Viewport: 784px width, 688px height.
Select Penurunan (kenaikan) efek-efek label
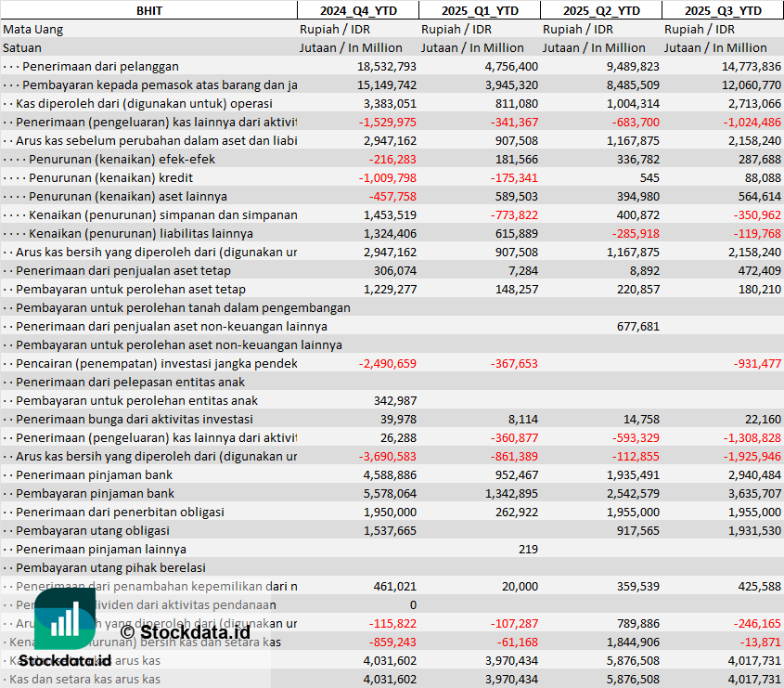(x=122, y=159)
